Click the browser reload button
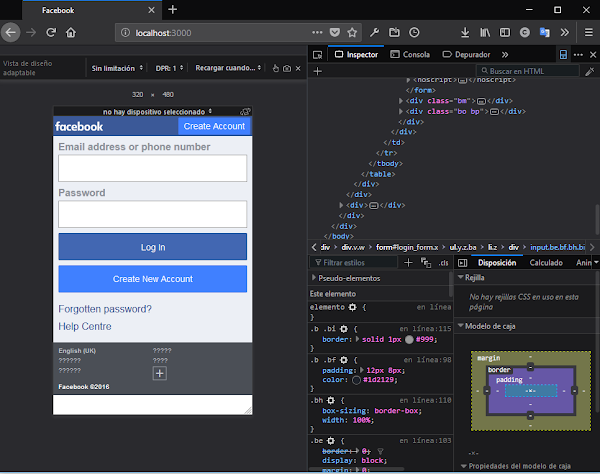 (51, 33)
